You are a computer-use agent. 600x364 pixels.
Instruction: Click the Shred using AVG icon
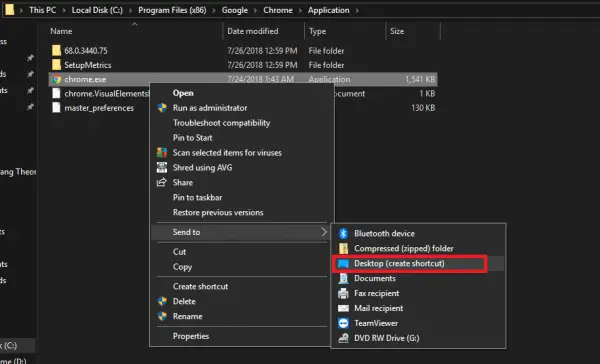point(162,167)
